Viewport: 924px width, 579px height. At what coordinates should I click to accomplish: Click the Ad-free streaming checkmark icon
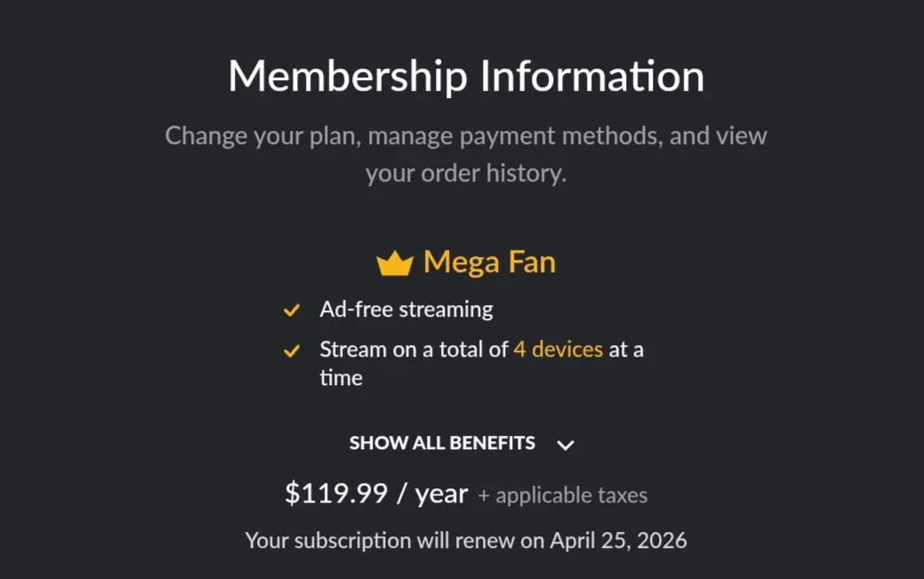(x=292, y=310)
